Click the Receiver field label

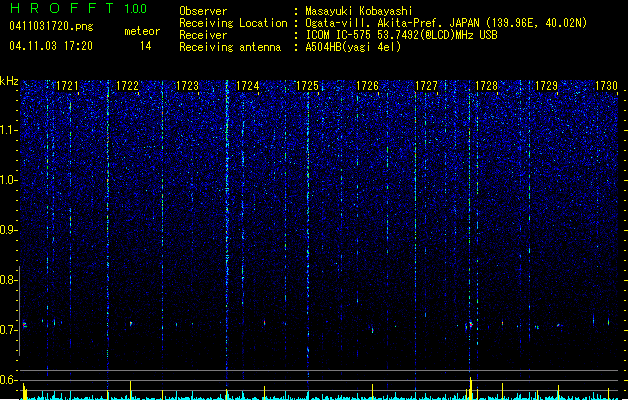coord(203,35)
